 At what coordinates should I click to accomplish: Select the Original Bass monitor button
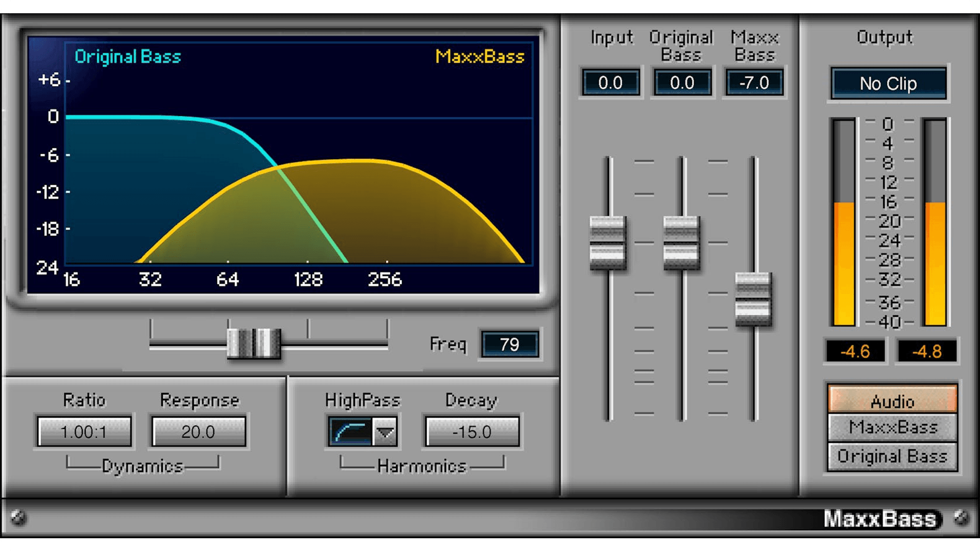click(892, 456)
